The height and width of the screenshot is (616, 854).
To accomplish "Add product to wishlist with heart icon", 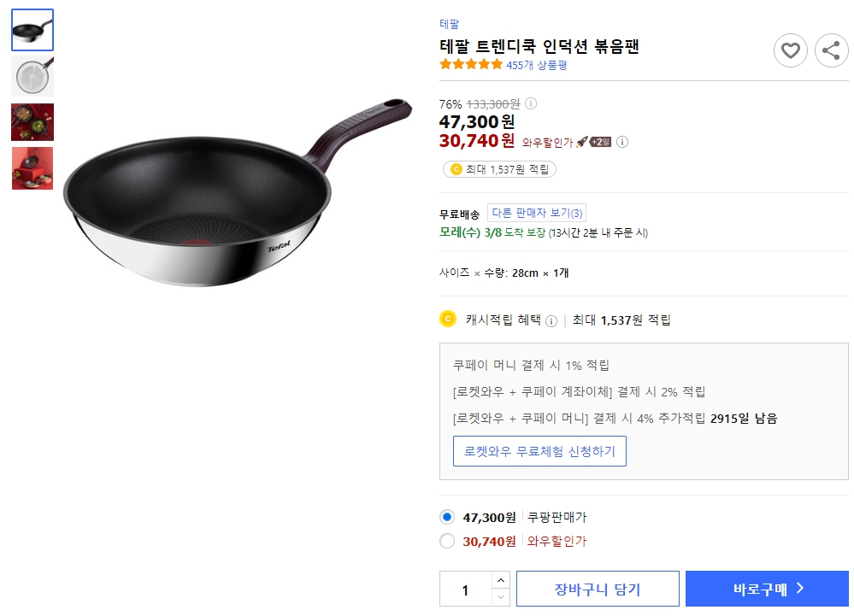I will coord(790,50).
